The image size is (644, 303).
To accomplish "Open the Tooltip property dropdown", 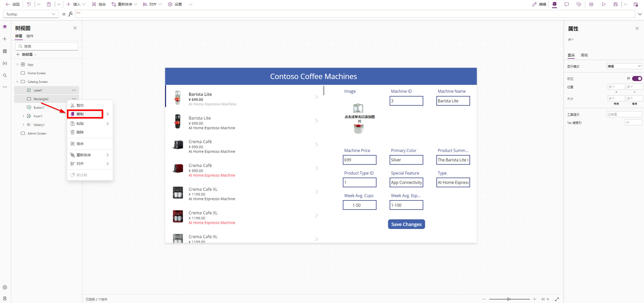I will click(x=30, y=14).
